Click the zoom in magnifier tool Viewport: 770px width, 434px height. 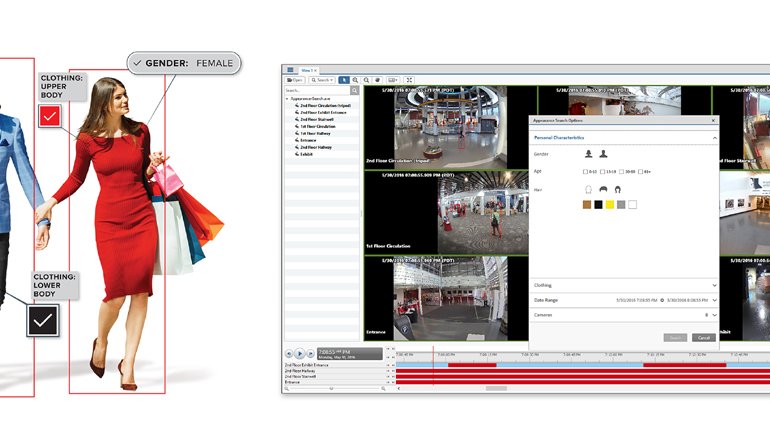tap(356, 79)
